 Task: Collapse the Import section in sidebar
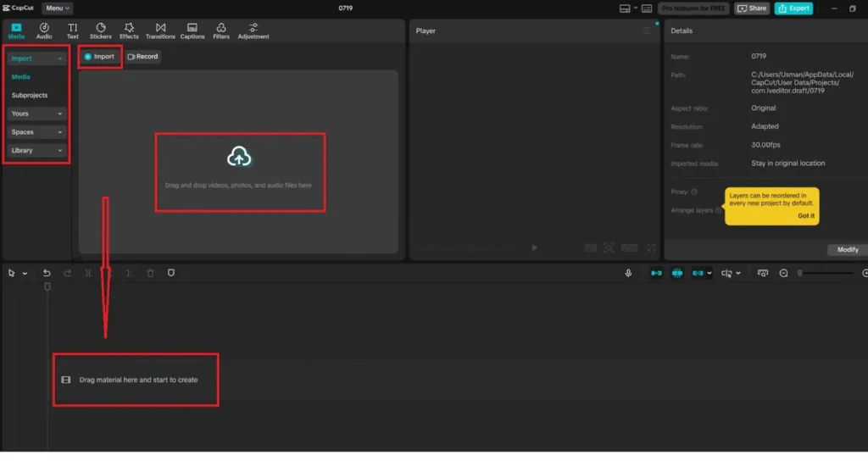(x=36, y=58)
